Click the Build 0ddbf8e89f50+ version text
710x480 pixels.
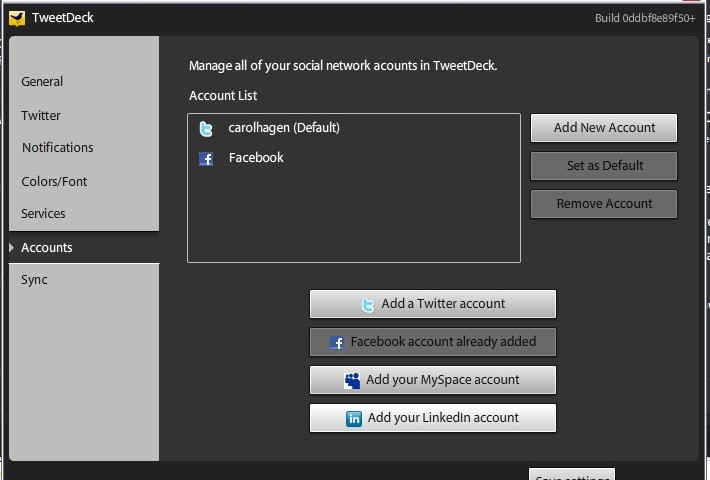pos(645,18)
